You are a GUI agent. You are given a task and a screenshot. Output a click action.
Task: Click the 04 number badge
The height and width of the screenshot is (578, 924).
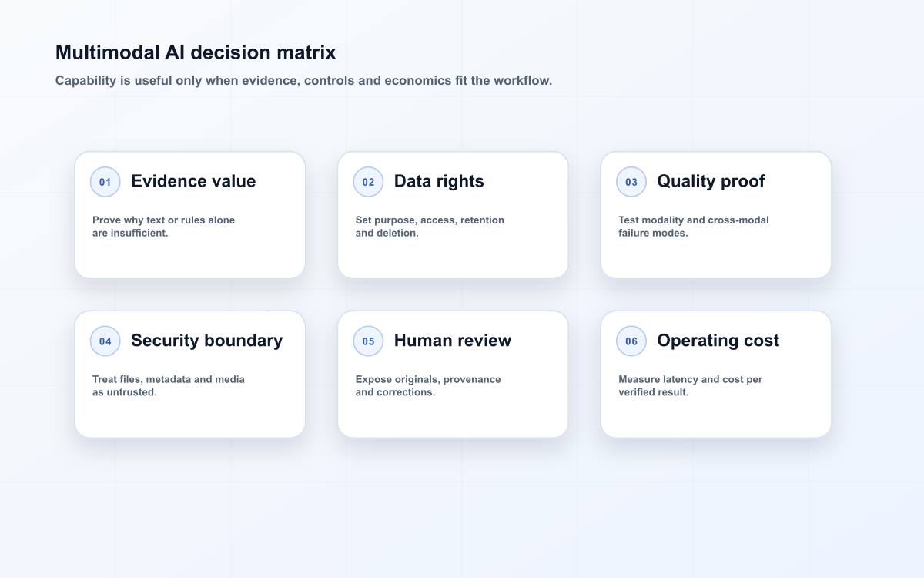tap(105, 341)
